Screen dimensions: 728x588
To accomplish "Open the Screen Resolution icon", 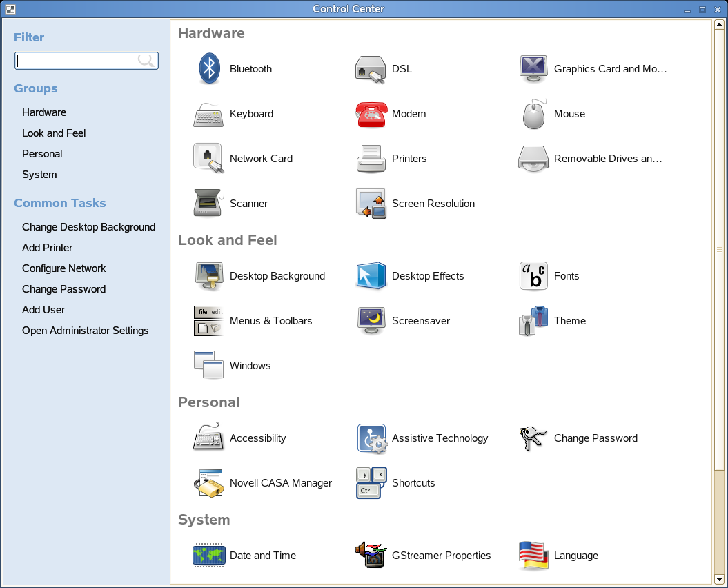I will point(371,204).
